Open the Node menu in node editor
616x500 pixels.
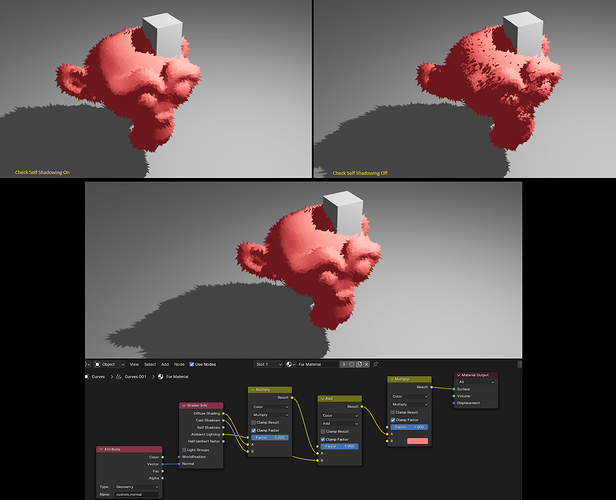point(179,364)
